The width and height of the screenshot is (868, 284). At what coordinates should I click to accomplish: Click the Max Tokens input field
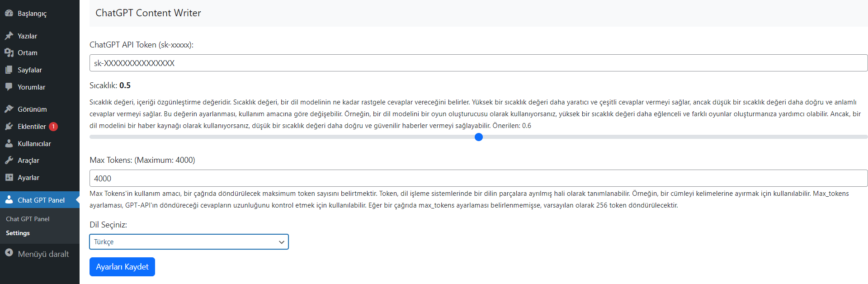click(479, 178)
